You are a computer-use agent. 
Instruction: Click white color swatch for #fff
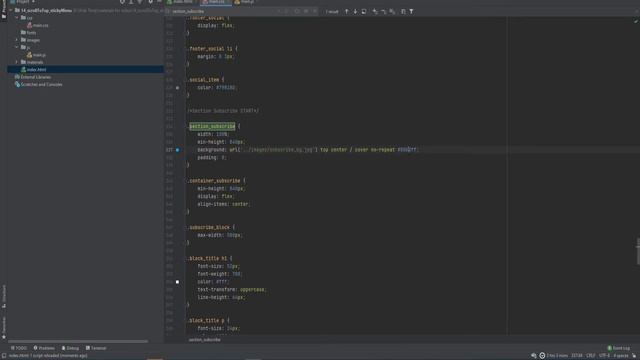tap(177, 282)
